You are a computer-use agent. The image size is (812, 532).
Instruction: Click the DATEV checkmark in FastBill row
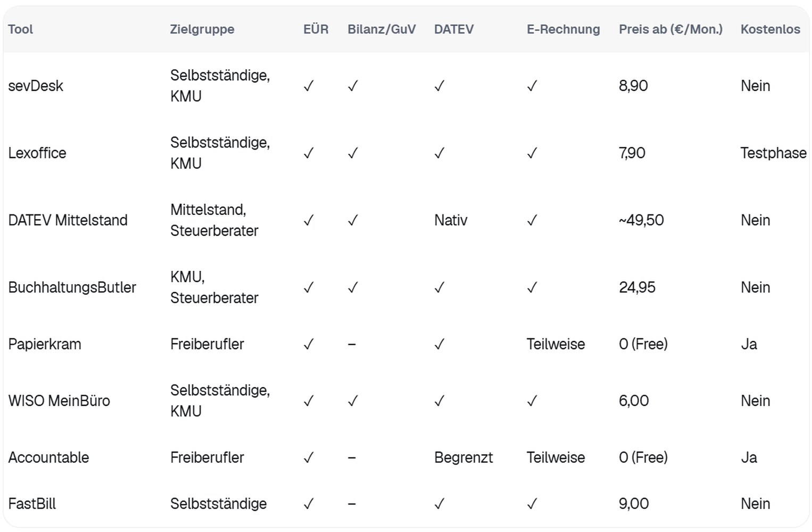point(439,504)
